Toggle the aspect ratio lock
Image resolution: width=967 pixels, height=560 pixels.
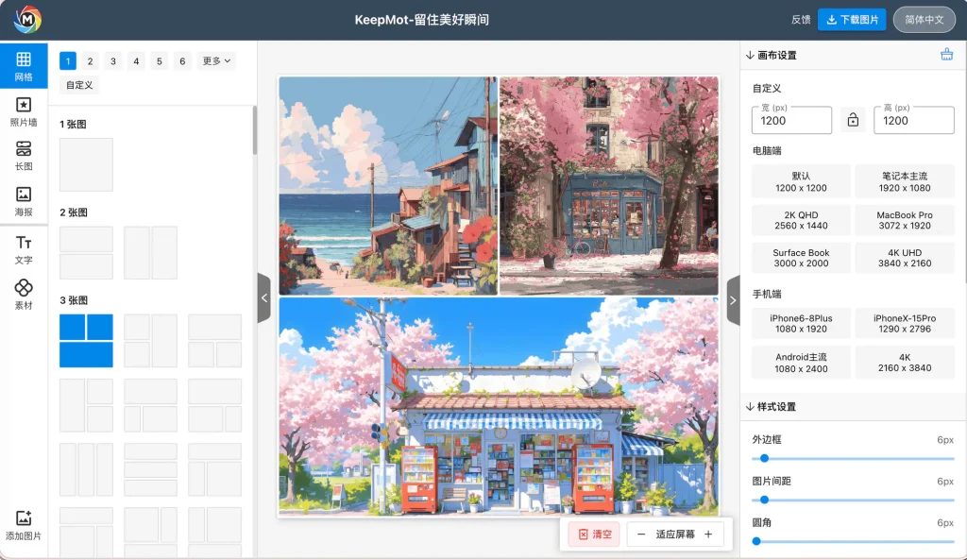853,120
